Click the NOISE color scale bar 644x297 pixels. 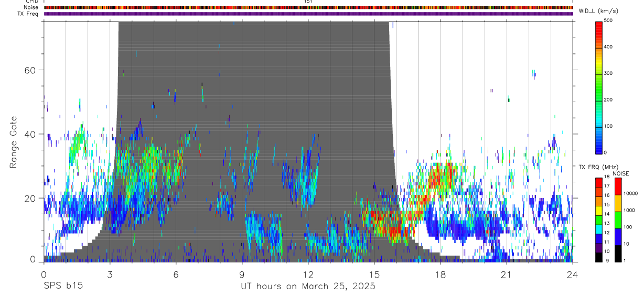point(618,219)
